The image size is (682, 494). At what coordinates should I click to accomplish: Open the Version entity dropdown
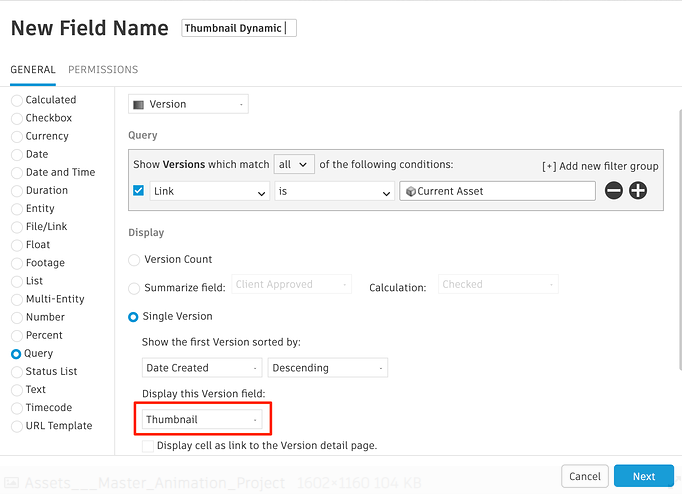coord(188,104)
